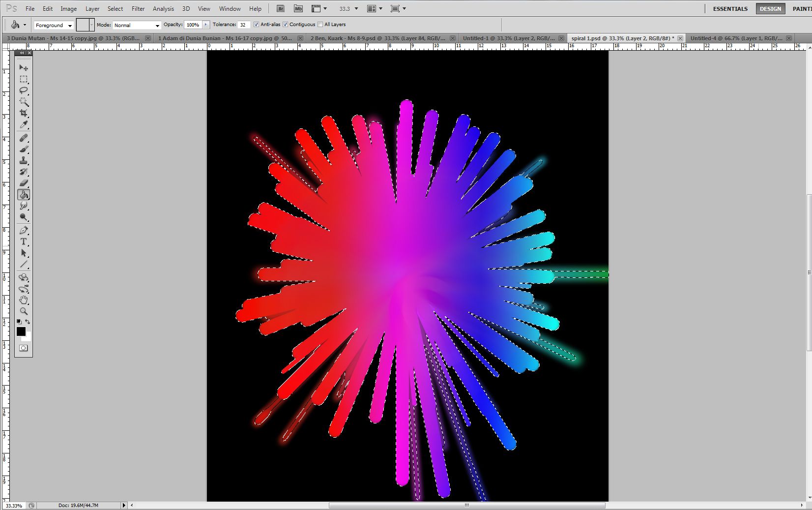812x510 pixels.
Task: Select the Path Selection tool
Action: (x=23, y=253)
